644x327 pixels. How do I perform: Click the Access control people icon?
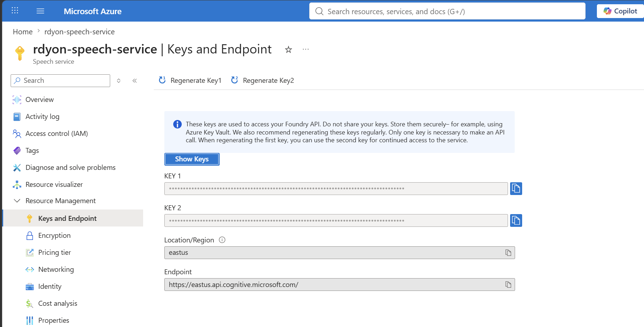point(17,133)
